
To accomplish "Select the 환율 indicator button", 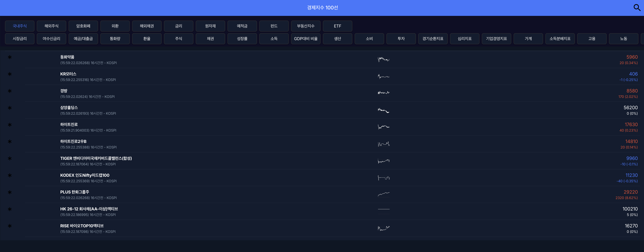I will [147, 39].
